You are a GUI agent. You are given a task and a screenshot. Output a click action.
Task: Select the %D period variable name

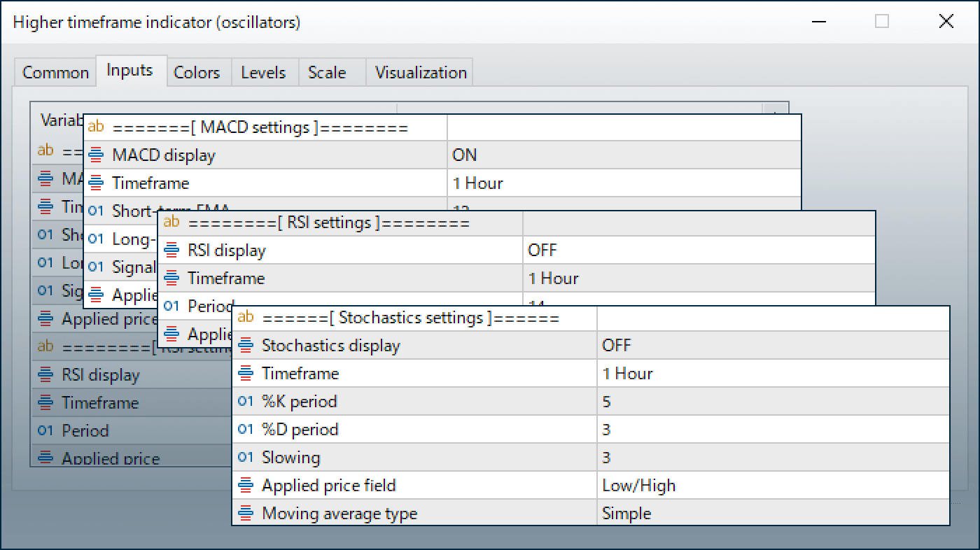(x=300, y=430)
